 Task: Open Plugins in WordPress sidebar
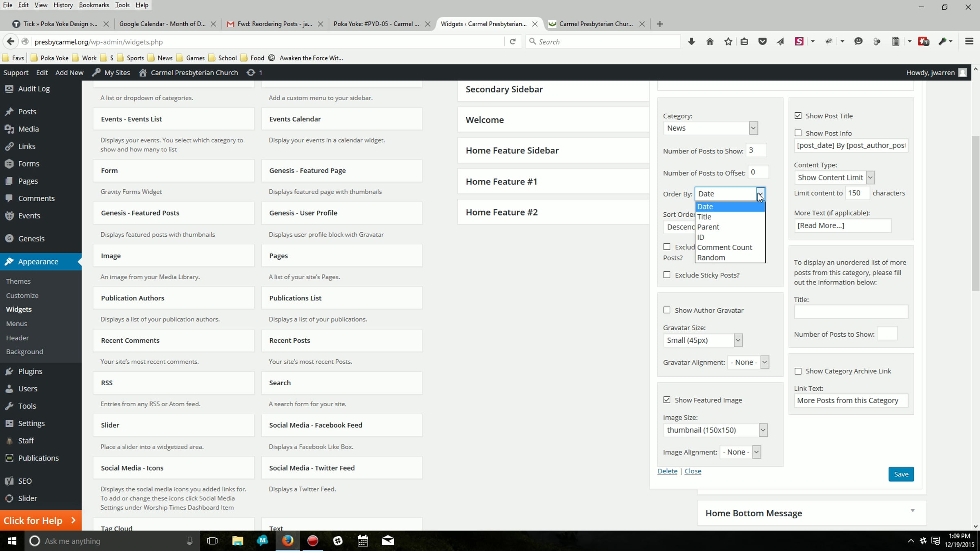tap(30, 371)
